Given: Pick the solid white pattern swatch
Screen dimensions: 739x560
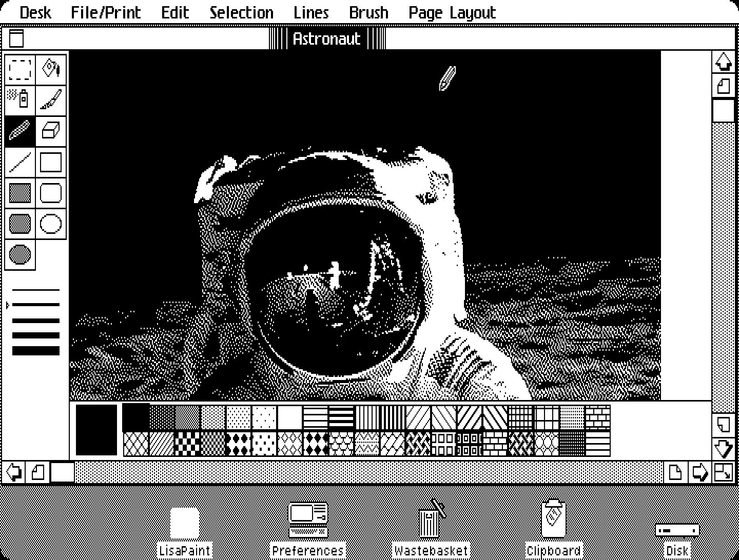Looking at the screenshot, I should click(290, 417).
